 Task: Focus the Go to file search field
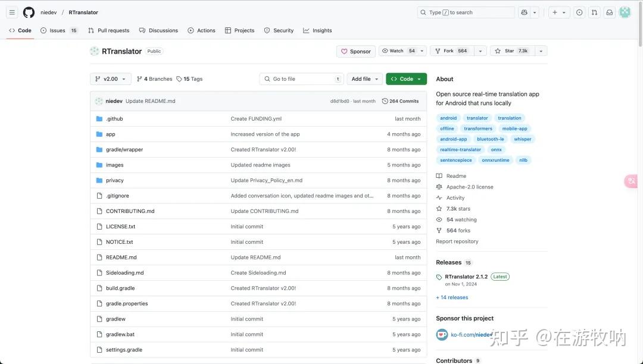tap(301, 79)
